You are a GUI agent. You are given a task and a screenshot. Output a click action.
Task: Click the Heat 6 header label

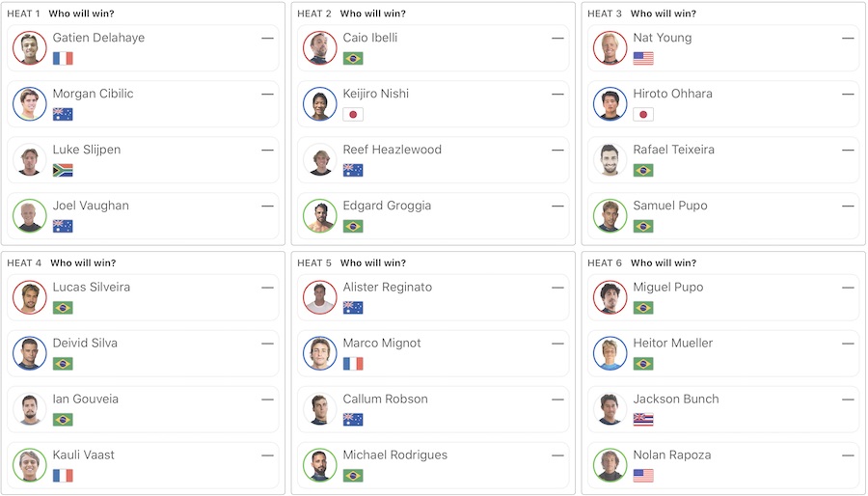[604, 262]
